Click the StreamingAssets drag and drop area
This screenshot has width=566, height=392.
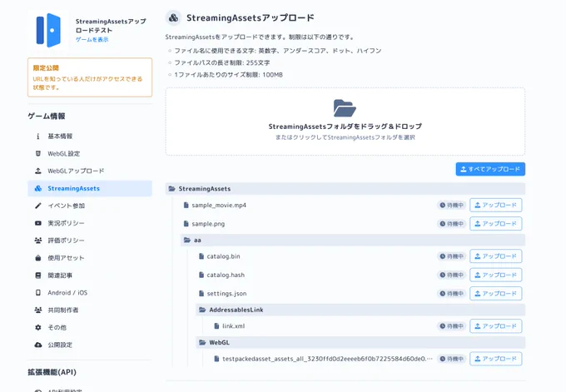pyautogui.click(x=345, y=122)
